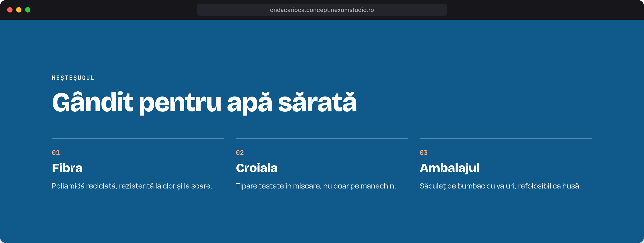Viewport: 644px width, 243px height.
Task: Click the text 'Săculeț de bumbac cu valuri'
Action: coord(468,186)
